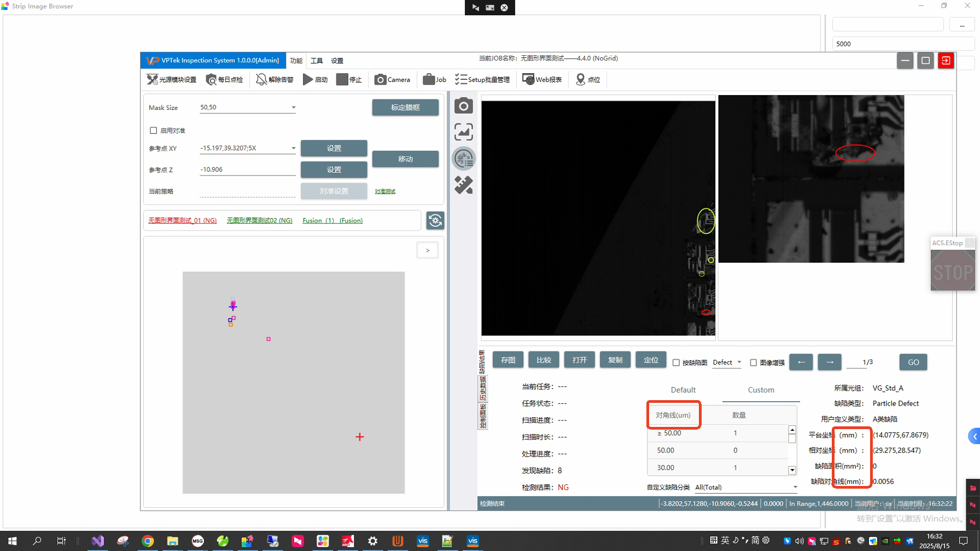980x551 pixels.
Task: Toggle the 按缺陷图 checkbox
Action: coord(676,362)
